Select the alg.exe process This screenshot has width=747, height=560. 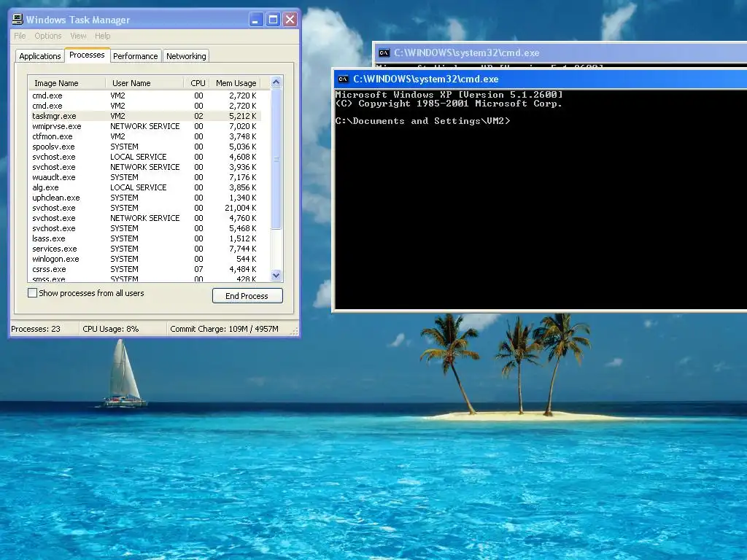pos(145,187)
